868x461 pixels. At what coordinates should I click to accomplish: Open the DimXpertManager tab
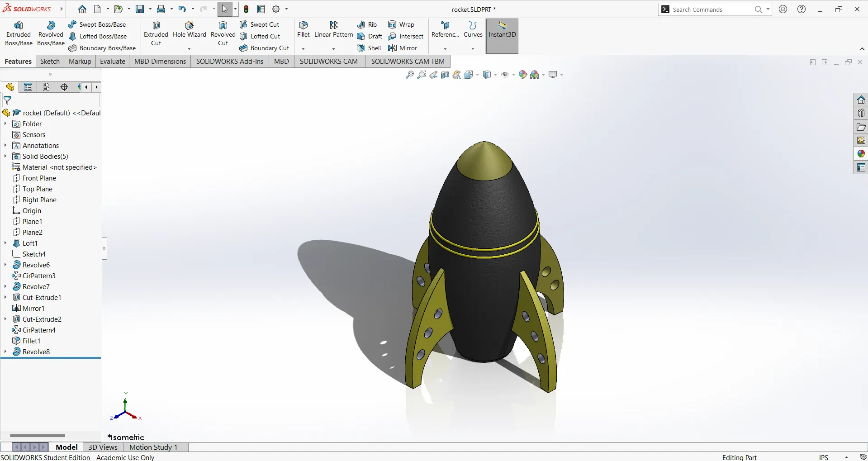coord(64,87)
